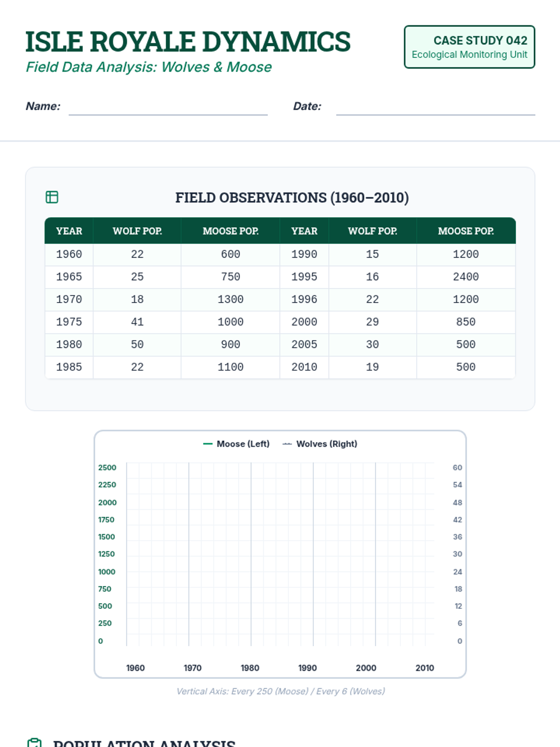The height and width of the screenshot is (747, 560).
Task: Click the clipboard icon beside Population Analysis
Action: coord(35,742)
